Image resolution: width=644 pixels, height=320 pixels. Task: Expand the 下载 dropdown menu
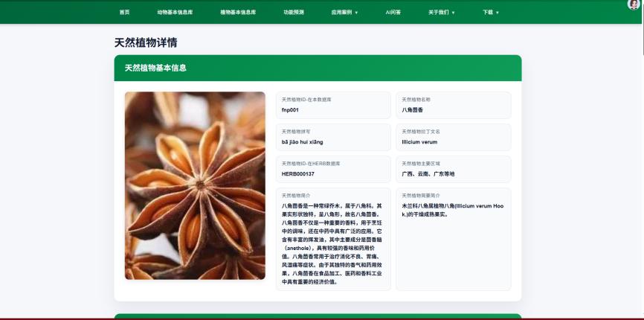(490, 13)
